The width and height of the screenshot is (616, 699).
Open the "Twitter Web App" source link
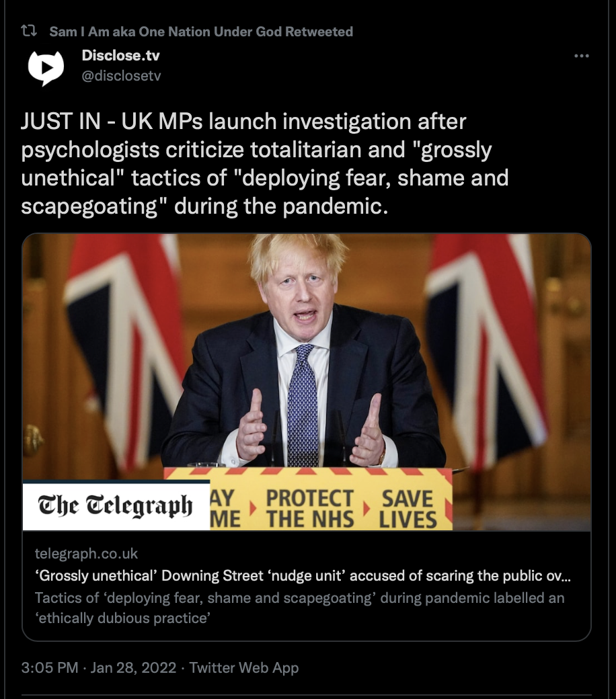click(x=243, y=667)
